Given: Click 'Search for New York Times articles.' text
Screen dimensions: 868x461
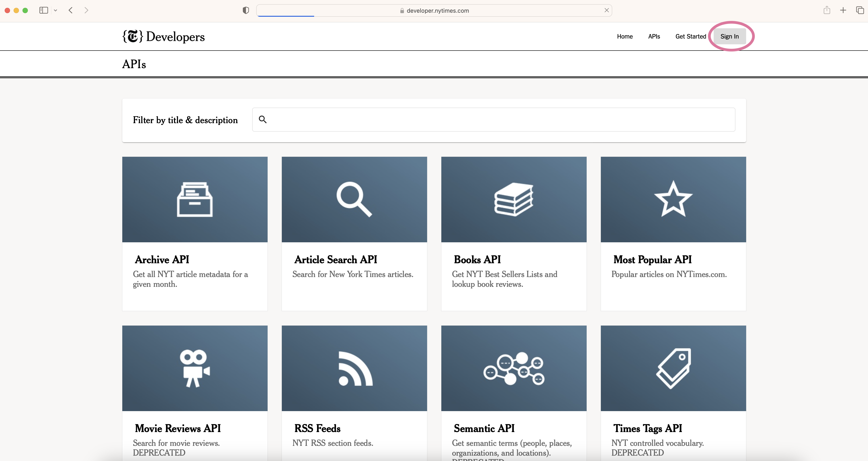Looking at the screenshot, I should 353,274.
